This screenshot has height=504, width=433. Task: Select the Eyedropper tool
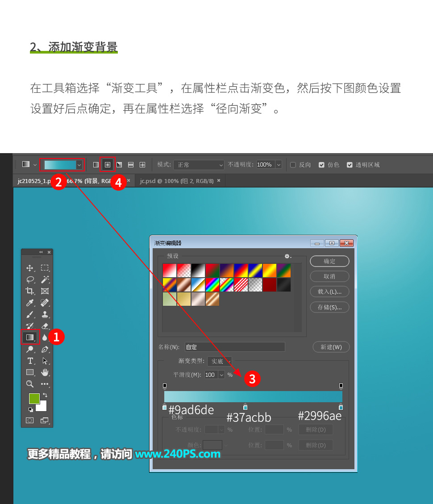tap(29, 302)
